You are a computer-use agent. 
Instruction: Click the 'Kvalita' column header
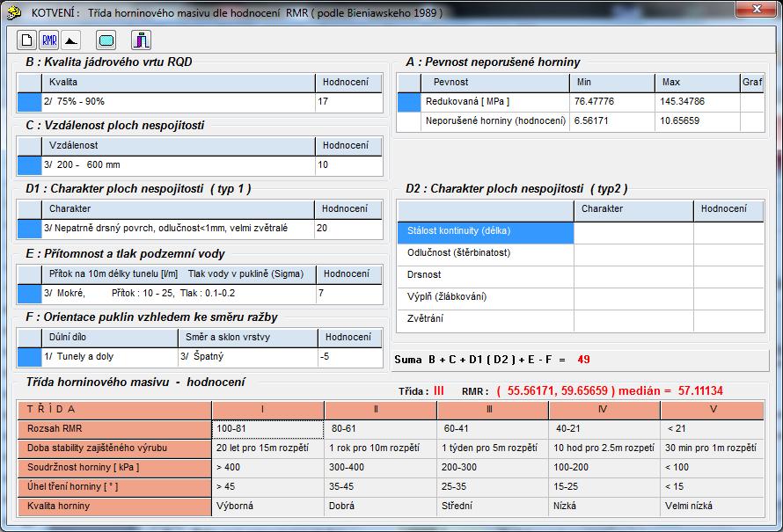[179, 83]
